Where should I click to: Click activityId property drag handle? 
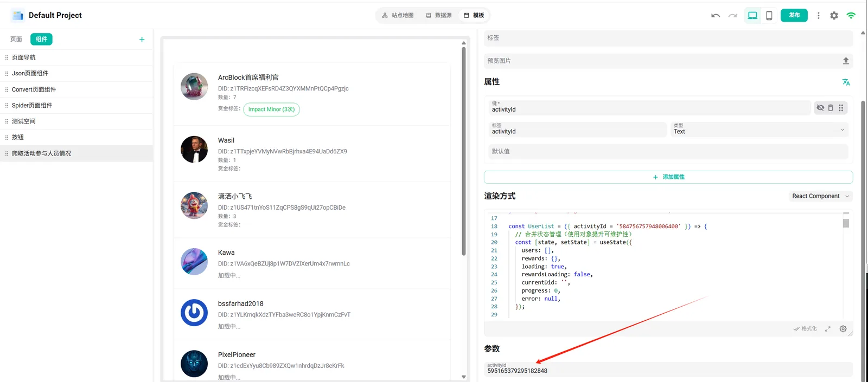[x=841, y=108]
